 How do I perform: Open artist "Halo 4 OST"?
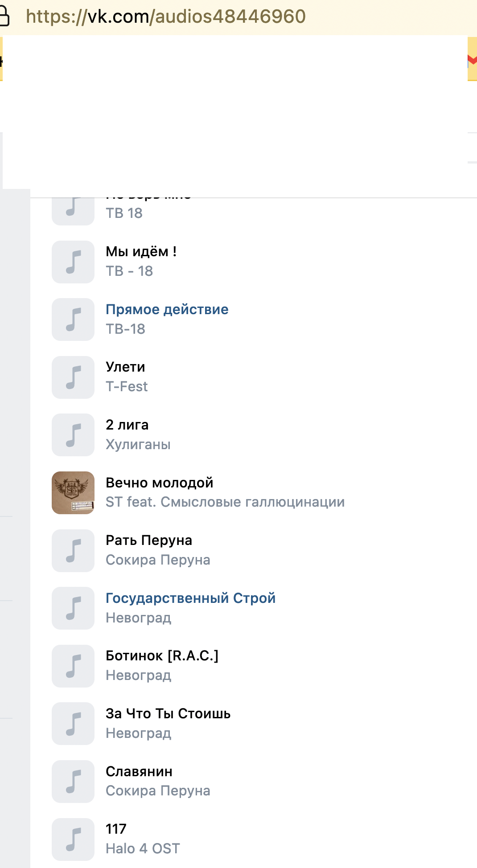click(x=143, y=848)
